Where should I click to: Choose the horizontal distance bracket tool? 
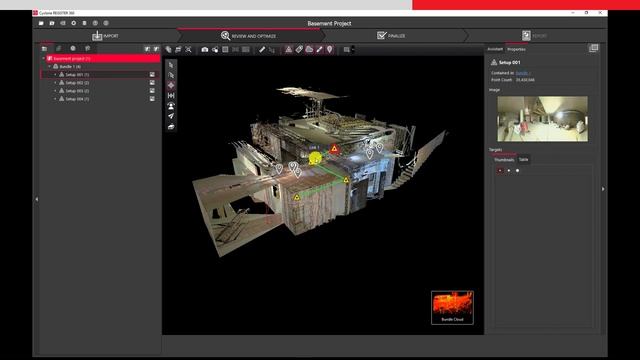(x=171, y=96)
